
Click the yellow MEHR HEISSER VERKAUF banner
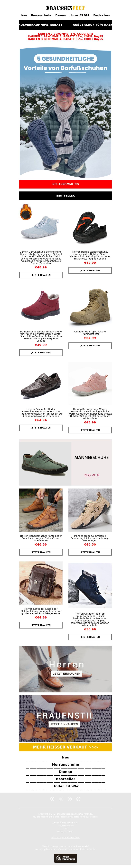pos(65,747)
